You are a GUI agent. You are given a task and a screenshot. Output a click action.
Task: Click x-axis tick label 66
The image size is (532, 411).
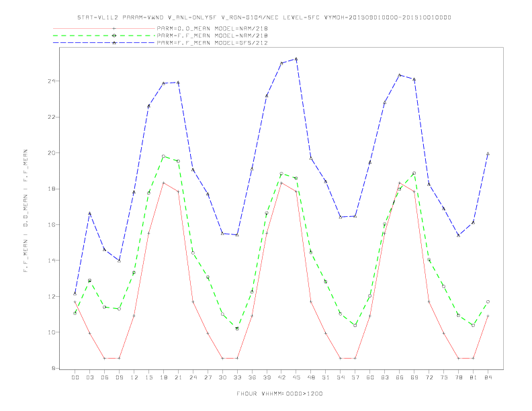coord(400,377)
